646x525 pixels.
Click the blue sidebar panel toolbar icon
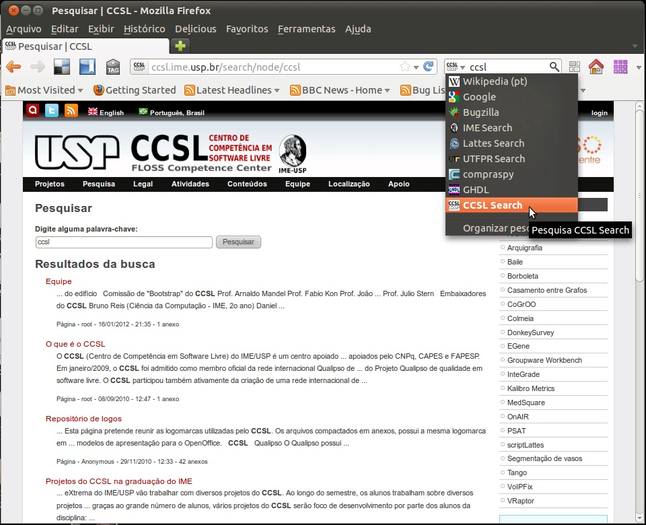tap(87, 66)
